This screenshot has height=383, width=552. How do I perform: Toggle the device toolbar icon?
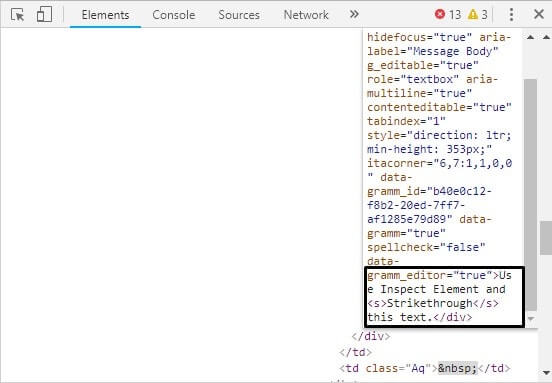44,15
